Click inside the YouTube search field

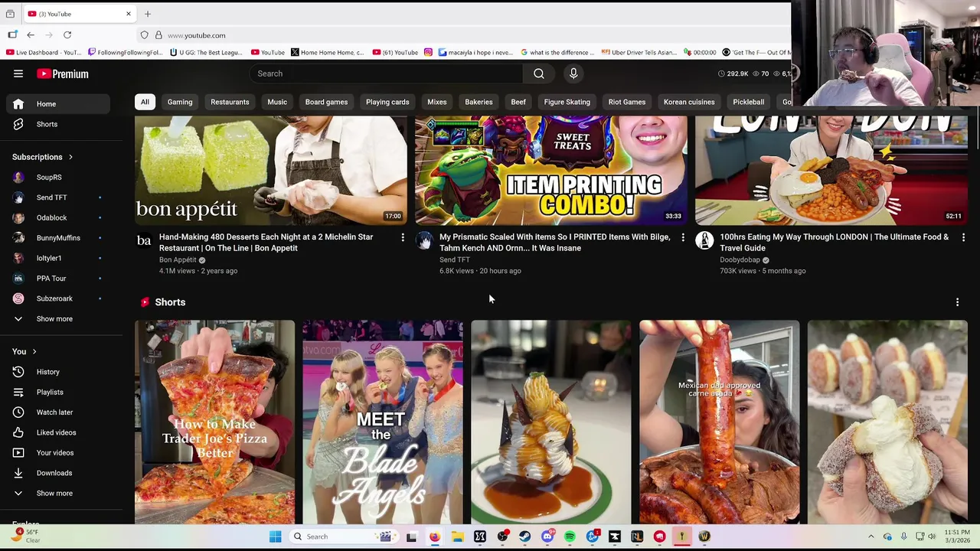(387, 73)
